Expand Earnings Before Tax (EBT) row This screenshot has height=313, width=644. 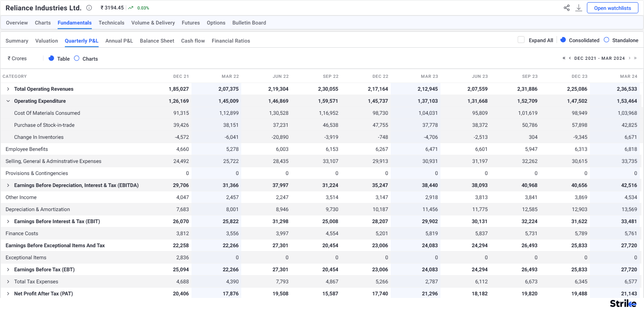8,270
